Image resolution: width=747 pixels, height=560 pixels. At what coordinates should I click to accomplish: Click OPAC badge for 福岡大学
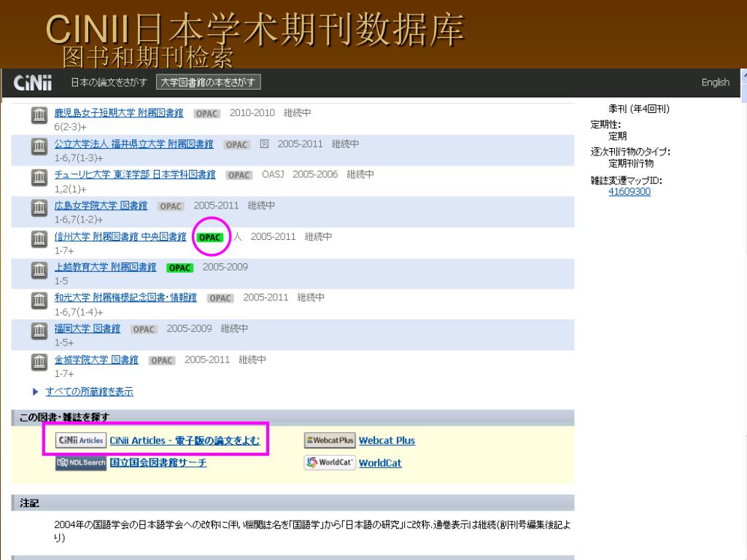click(144, 329)
